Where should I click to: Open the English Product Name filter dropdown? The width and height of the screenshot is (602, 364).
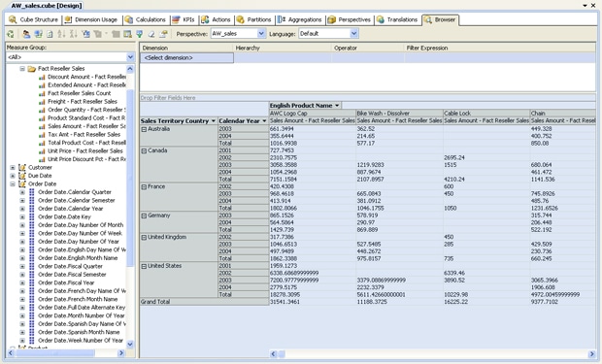tap(337, 106)
